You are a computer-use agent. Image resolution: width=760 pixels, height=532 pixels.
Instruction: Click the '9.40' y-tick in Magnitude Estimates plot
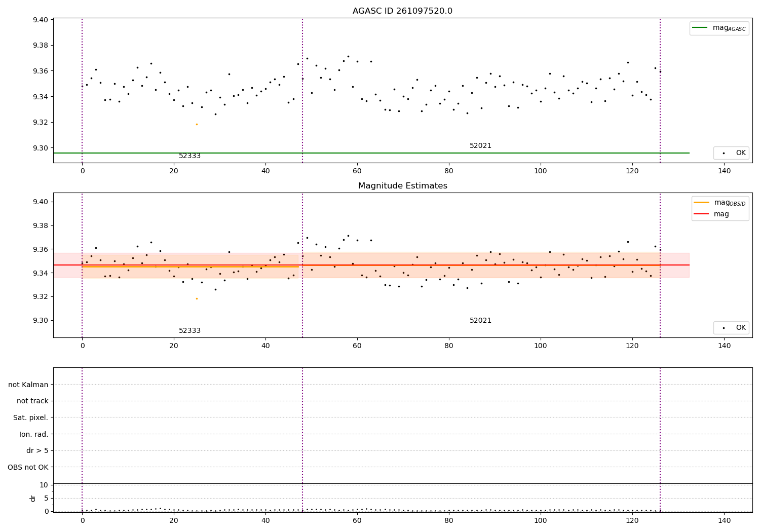(x=41, y=202)
